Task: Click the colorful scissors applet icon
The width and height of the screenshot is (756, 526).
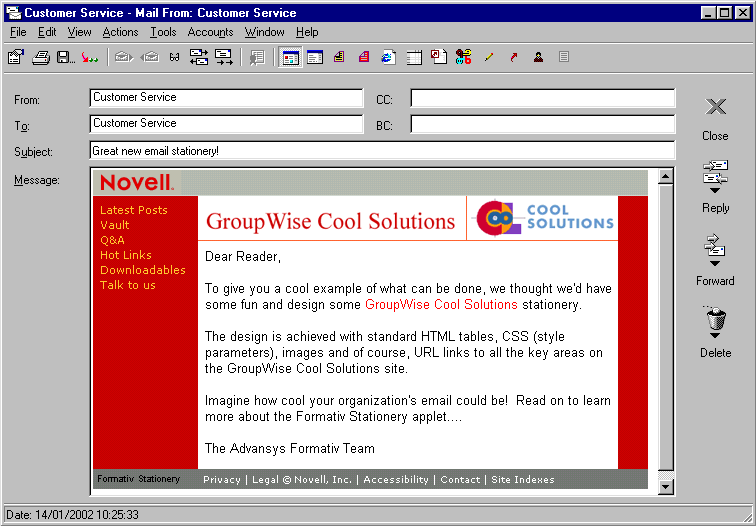Action: pyautogui.click(x=463, y=57)
